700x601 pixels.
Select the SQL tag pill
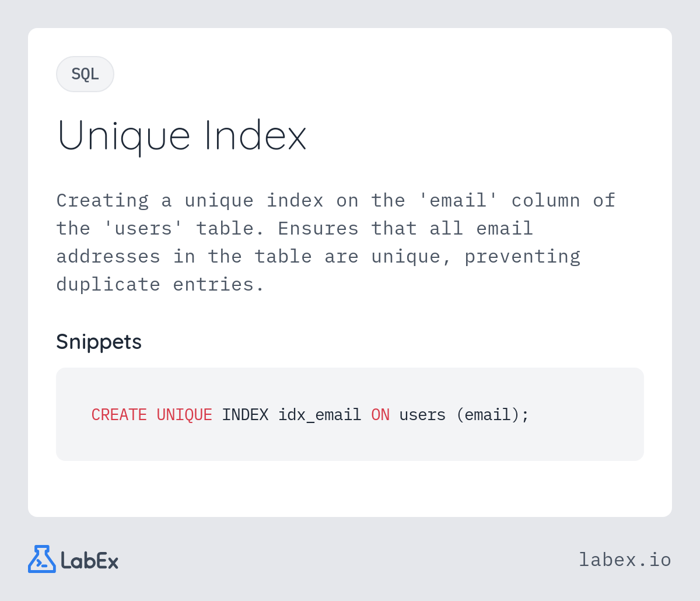coord(85,74)
